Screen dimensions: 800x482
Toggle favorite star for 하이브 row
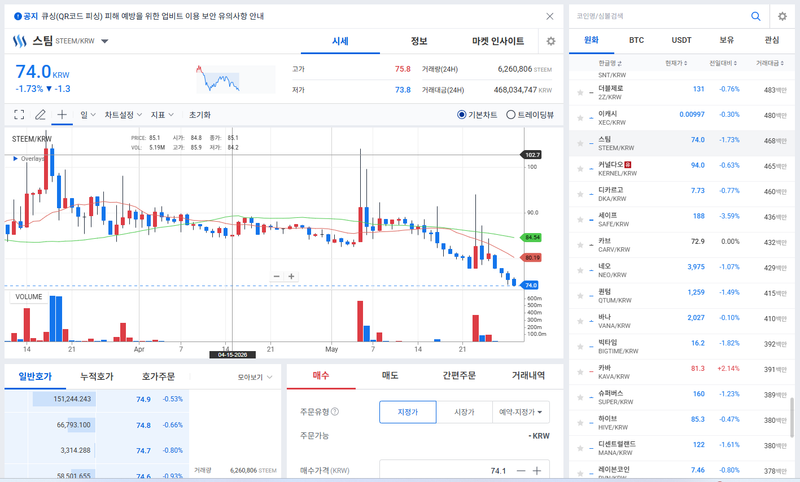580,423
